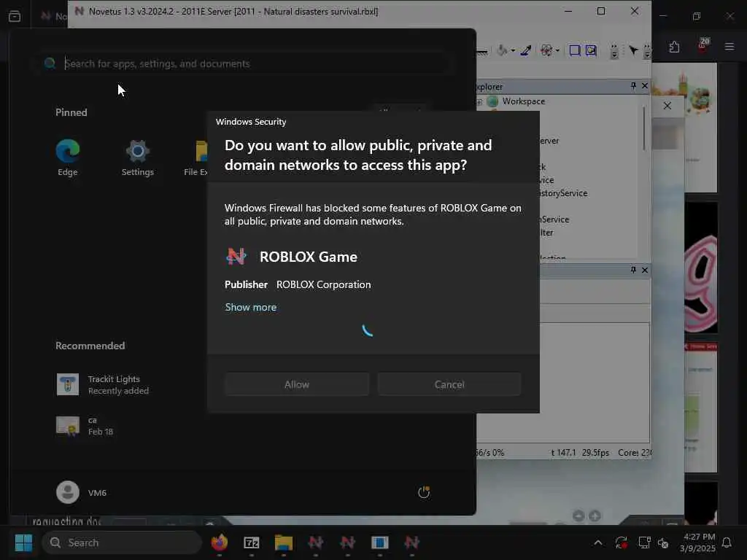Screen dimensions: 747x560
Task: Close the browser page popup with X
Action: click(x=667, y=106)
